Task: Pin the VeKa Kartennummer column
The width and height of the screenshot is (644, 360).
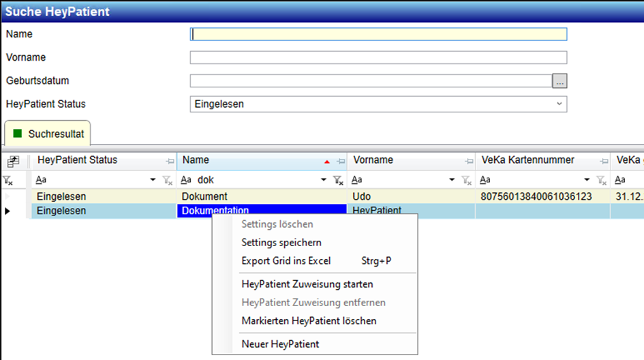Action: [604, 162]
